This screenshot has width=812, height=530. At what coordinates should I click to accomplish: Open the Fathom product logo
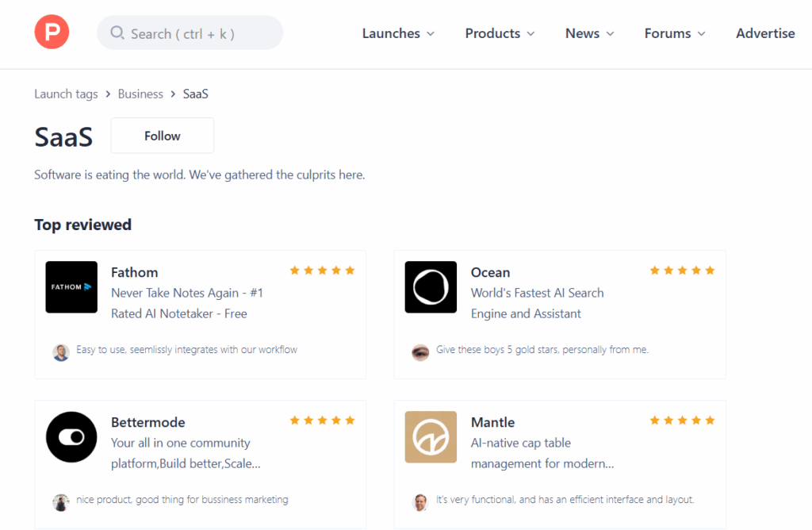(71, 286)
